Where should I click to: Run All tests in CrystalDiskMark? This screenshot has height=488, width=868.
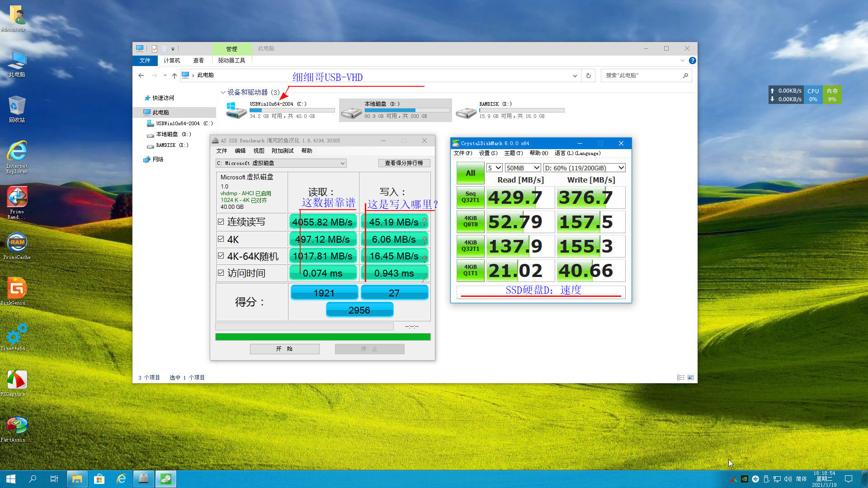[470, 173]
